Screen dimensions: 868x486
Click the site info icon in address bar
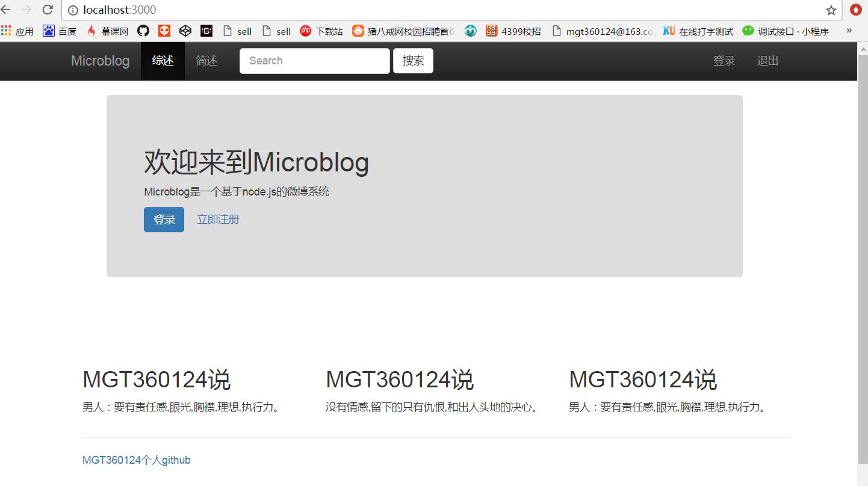[72, 10]
